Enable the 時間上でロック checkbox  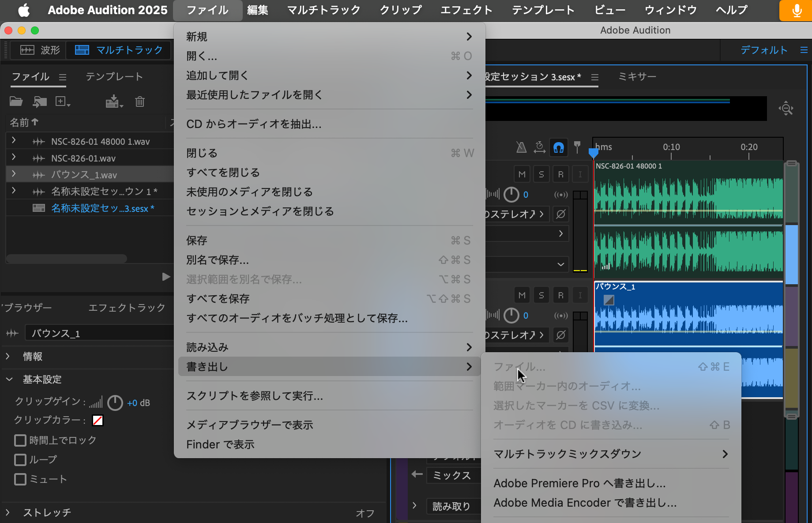point(20,440)
